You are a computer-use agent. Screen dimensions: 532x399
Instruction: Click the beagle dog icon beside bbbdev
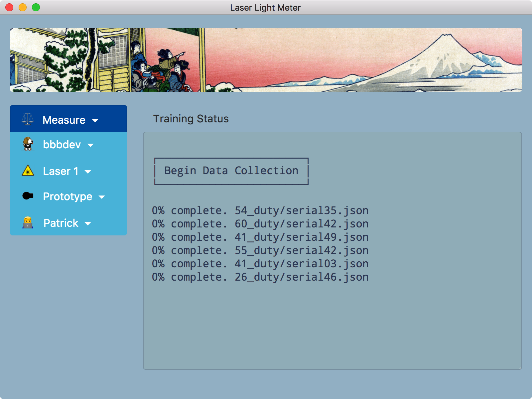point(28,144)
